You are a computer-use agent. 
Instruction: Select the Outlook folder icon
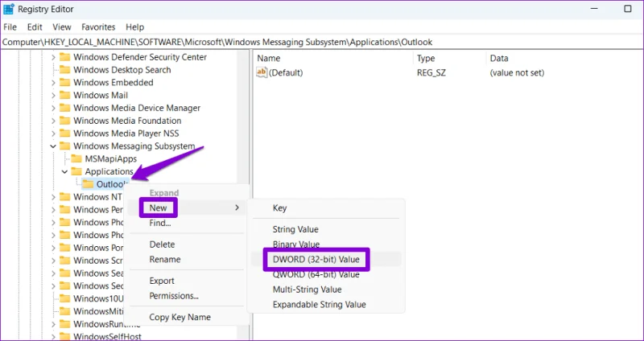point(88,184)
